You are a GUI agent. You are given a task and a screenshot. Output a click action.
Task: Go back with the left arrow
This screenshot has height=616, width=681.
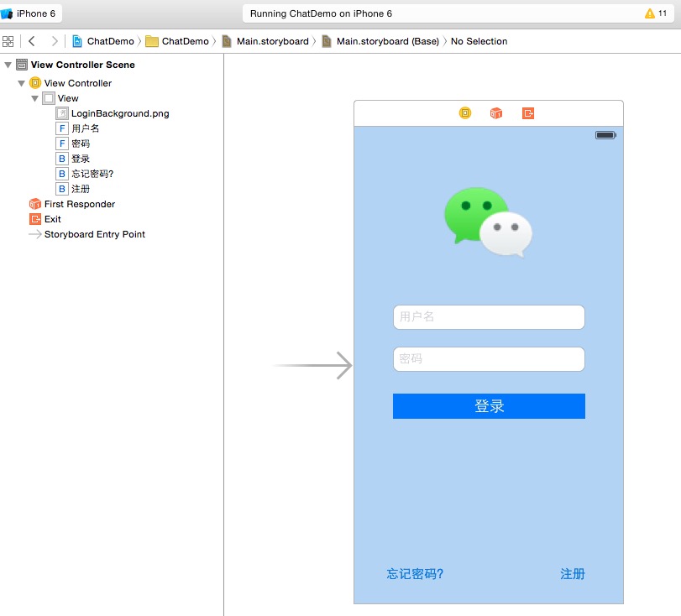click(31, 41)
